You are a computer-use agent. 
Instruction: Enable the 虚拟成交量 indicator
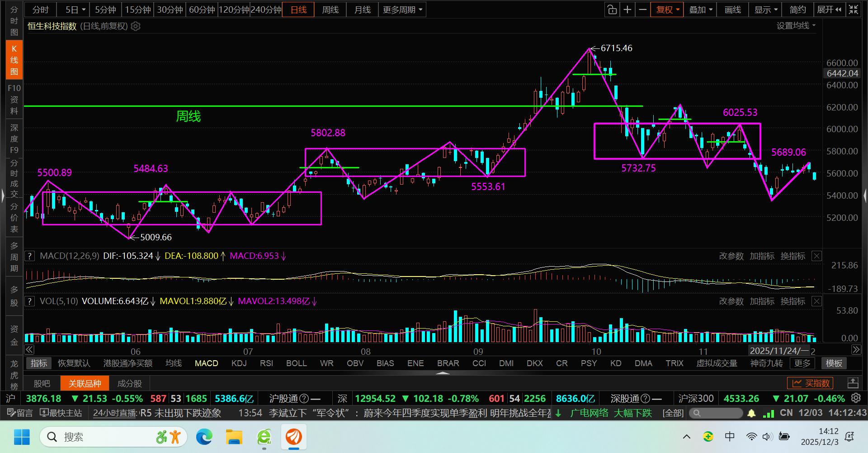[717, 363]
